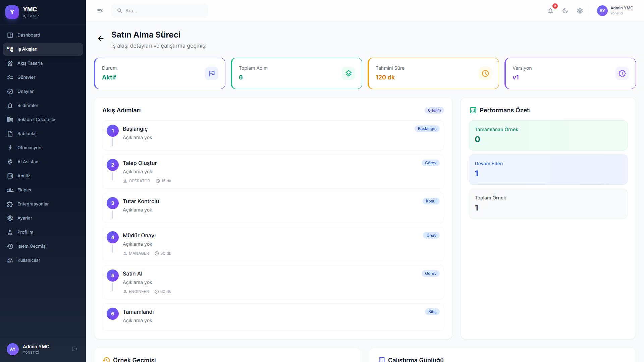This screenshot has height=362, width=644.
Task: Select İş Akışları in the sidebar
Action: (x=43, y=49)
